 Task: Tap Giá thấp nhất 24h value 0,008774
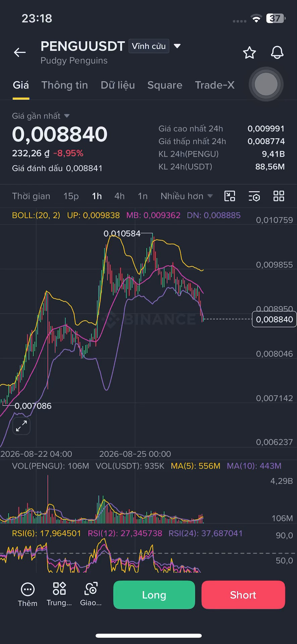[x=266, y=142]
